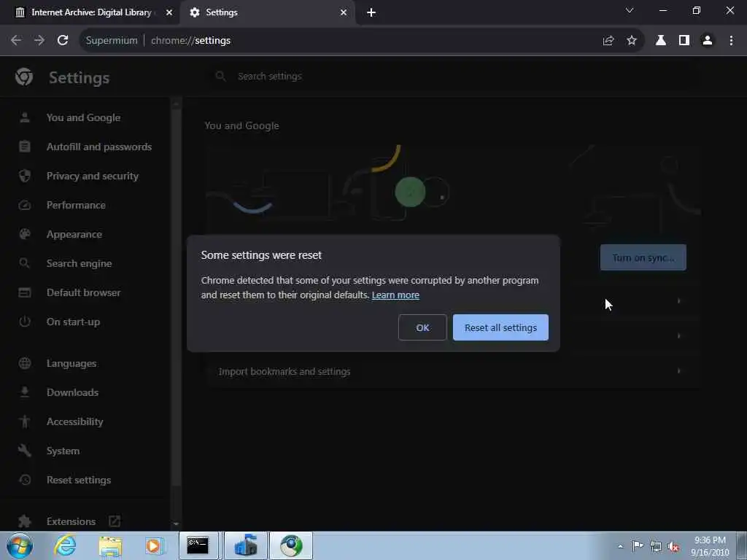This screenshot has height=560, width=747.
Task: Reload the page
Action: click(x=63, y=41)
